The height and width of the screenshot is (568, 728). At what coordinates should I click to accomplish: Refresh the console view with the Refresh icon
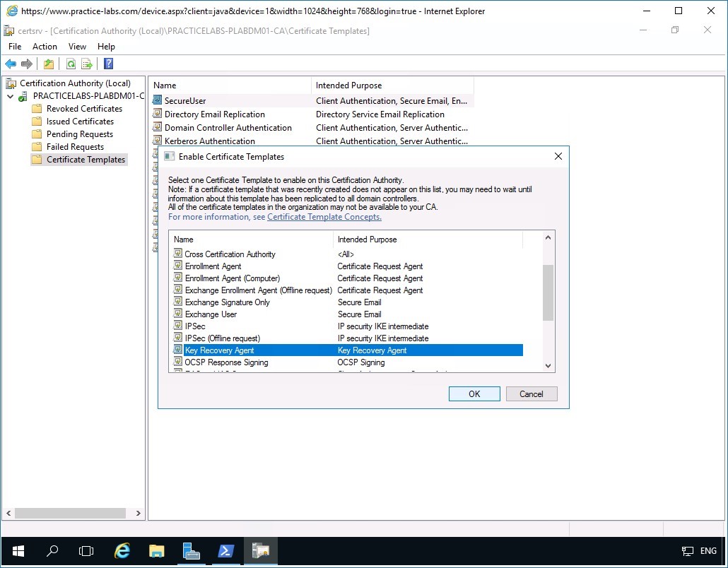coord(71,64)
